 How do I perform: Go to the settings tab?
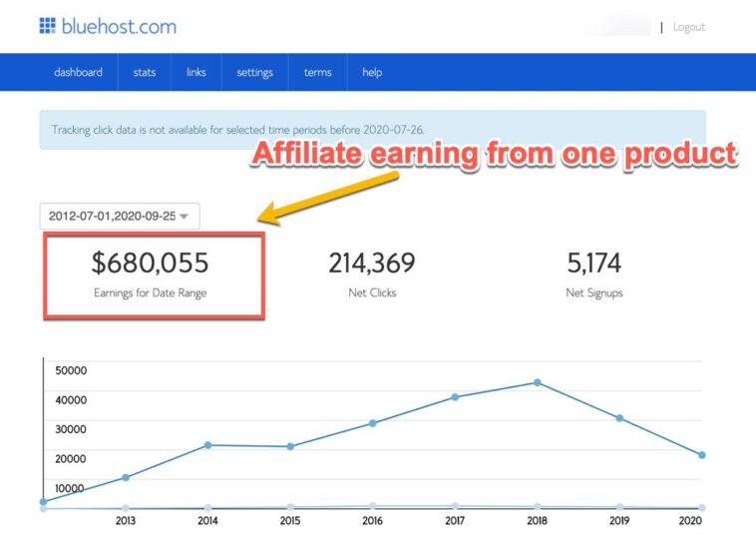(254, 73)
